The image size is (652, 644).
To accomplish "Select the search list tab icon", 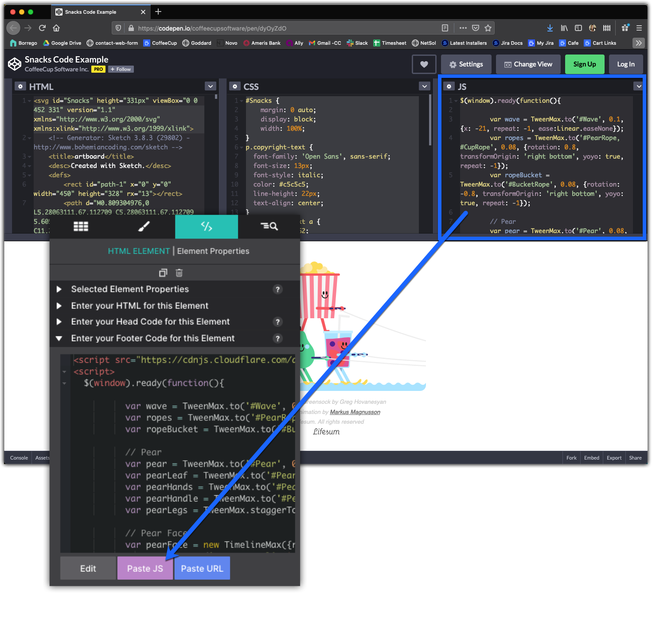I will [x=269, y=226].
